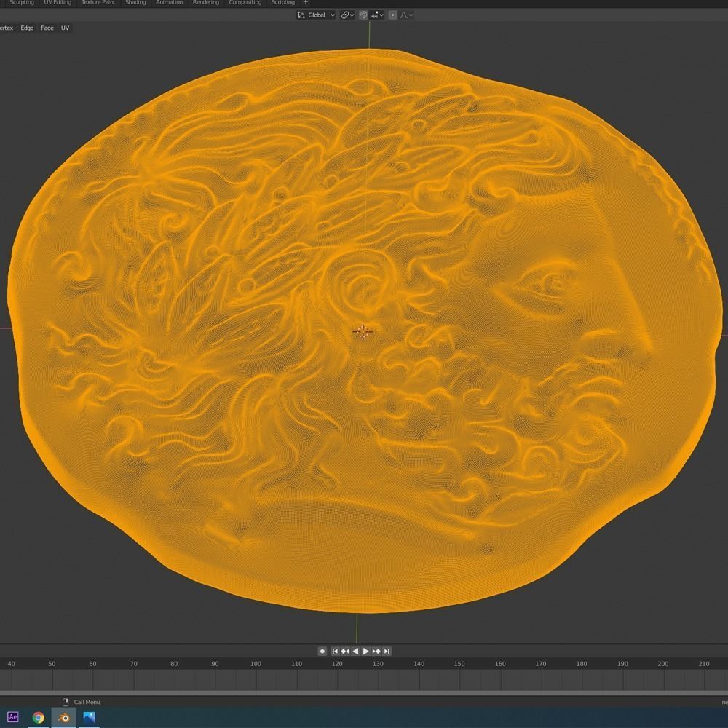Click frame 150 on the timeline ruler
The width and height of the screenshot is (728, 728).
pos(459,663)
